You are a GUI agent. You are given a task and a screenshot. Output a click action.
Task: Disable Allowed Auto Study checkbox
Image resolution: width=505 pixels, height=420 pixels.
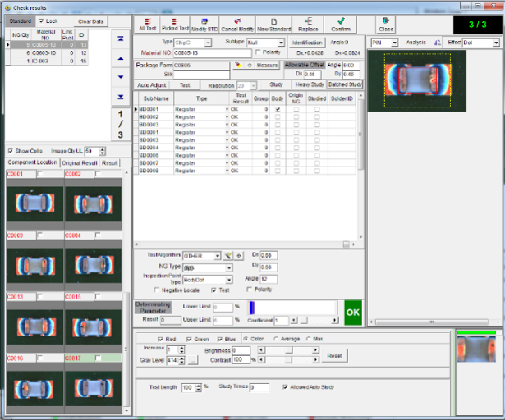pyautogui.click(x=284, y=386)
